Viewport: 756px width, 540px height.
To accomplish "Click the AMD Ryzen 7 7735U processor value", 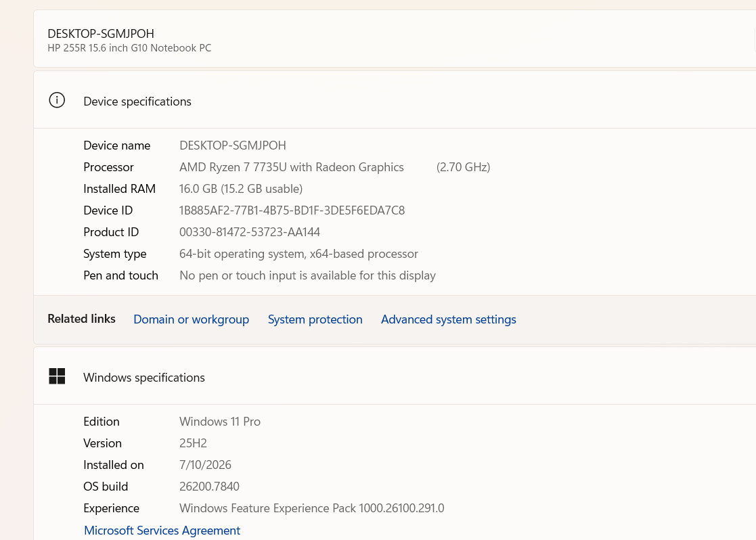I will [x=292, y=167].
